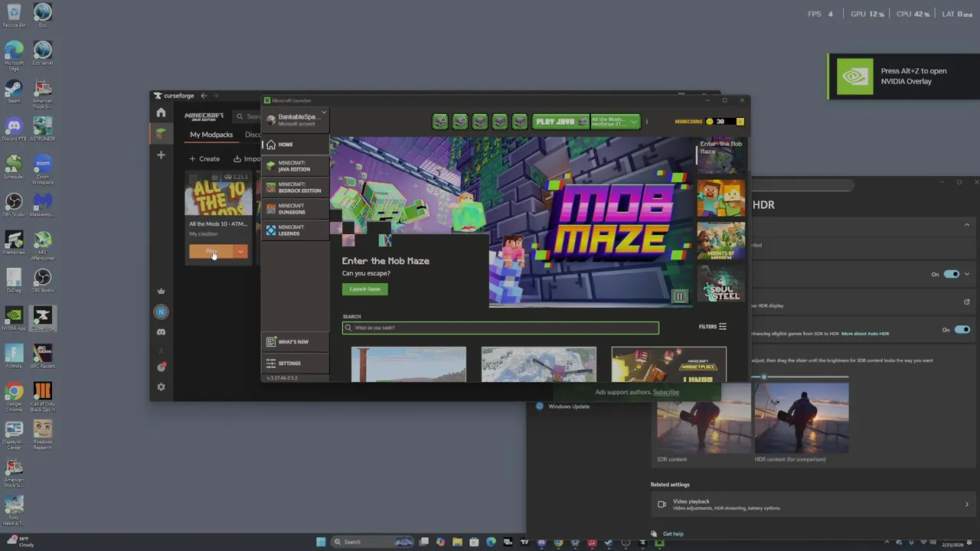This screenshot has width=980, height=551.
Task: Expand the BankableSpa account dropdown
Action: pyautogui.click(x=324, y=113)
